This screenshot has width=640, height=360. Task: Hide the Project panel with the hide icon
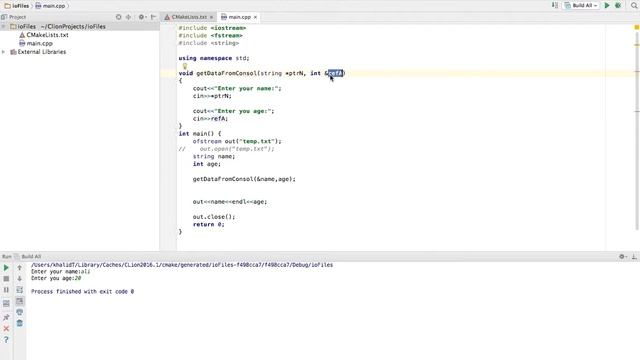[153, 17]
